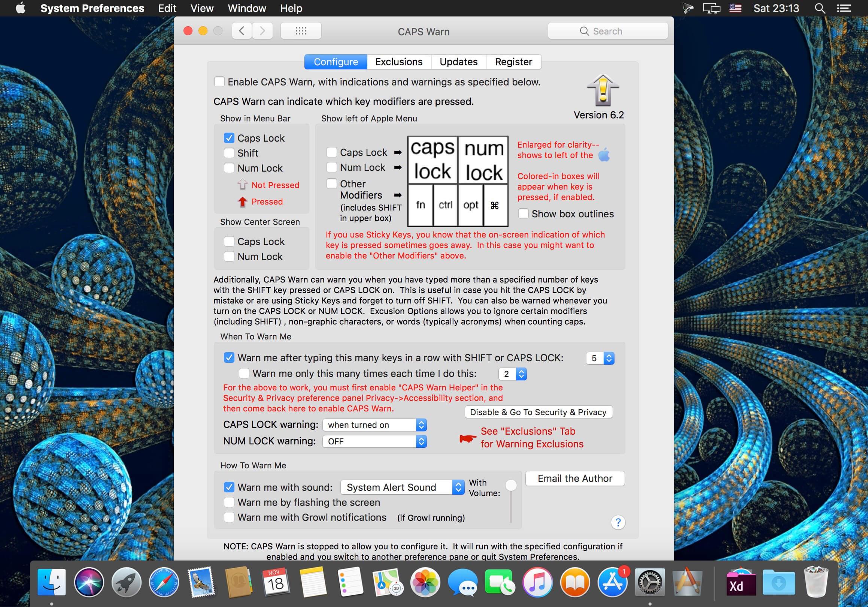868x607 pixels.
Task: Open the Notes app in dock
Action: click(x=313, y=582)
